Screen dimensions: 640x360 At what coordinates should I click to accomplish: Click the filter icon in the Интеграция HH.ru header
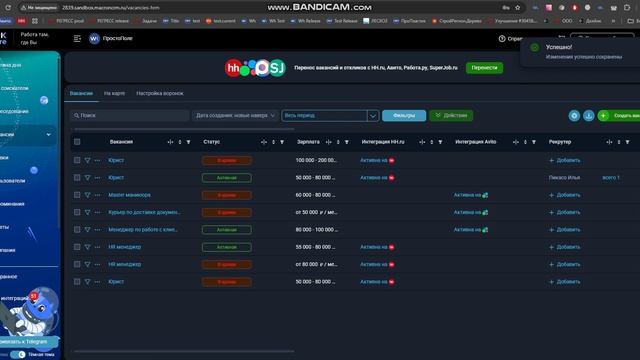(x=440, y=142)
